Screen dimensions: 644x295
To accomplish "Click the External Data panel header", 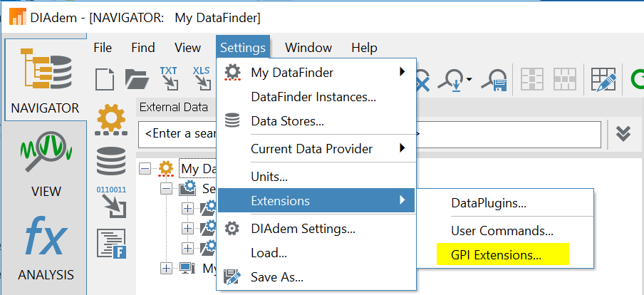I will (174, 108).
